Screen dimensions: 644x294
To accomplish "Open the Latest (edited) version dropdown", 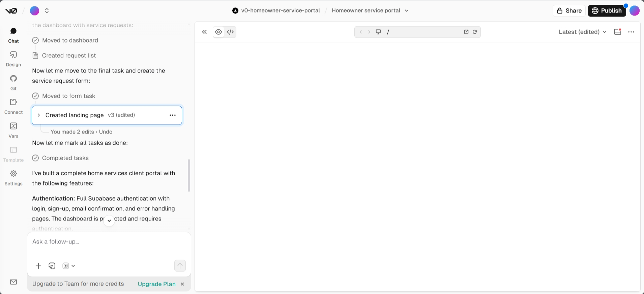I will tap(583, 32).
